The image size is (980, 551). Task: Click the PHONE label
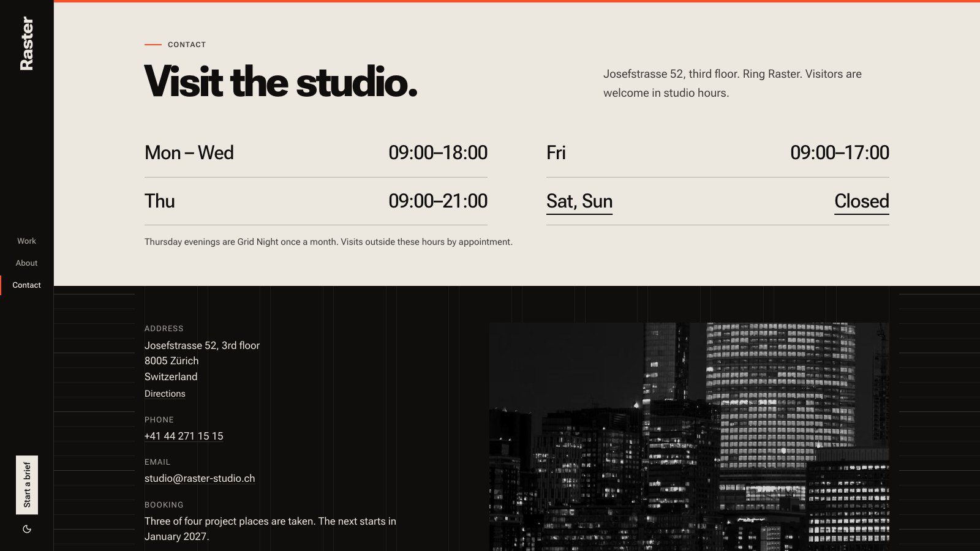point(159,420)
